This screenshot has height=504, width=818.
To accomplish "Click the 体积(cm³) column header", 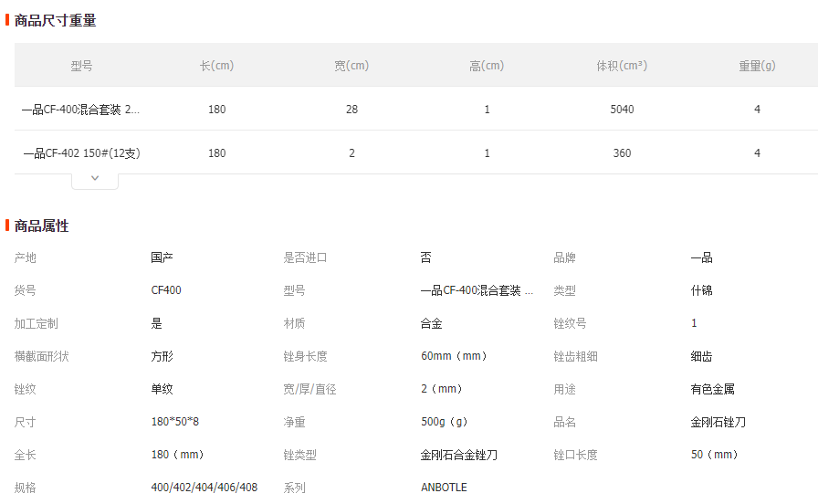I will pos(622,66).
